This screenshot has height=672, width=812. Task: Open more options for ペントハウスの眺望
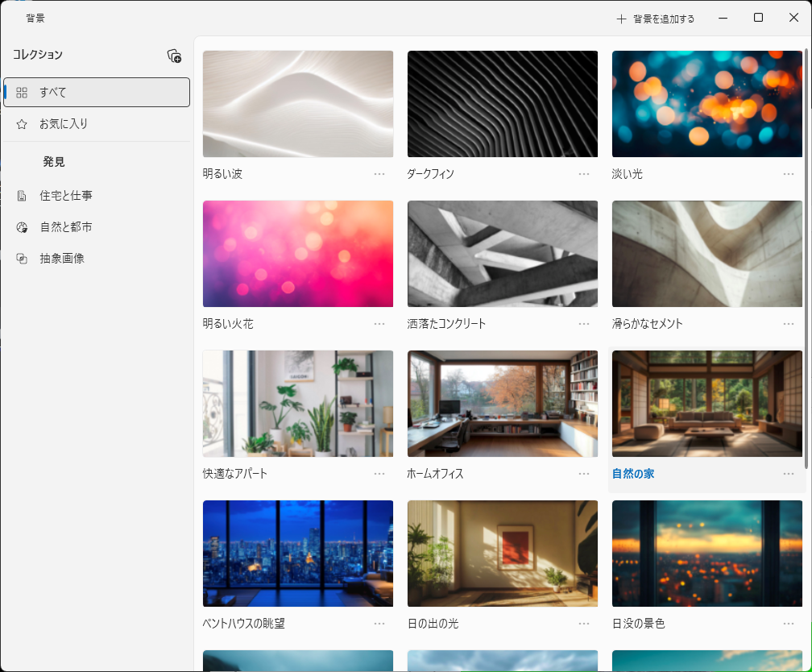[379, 624]
